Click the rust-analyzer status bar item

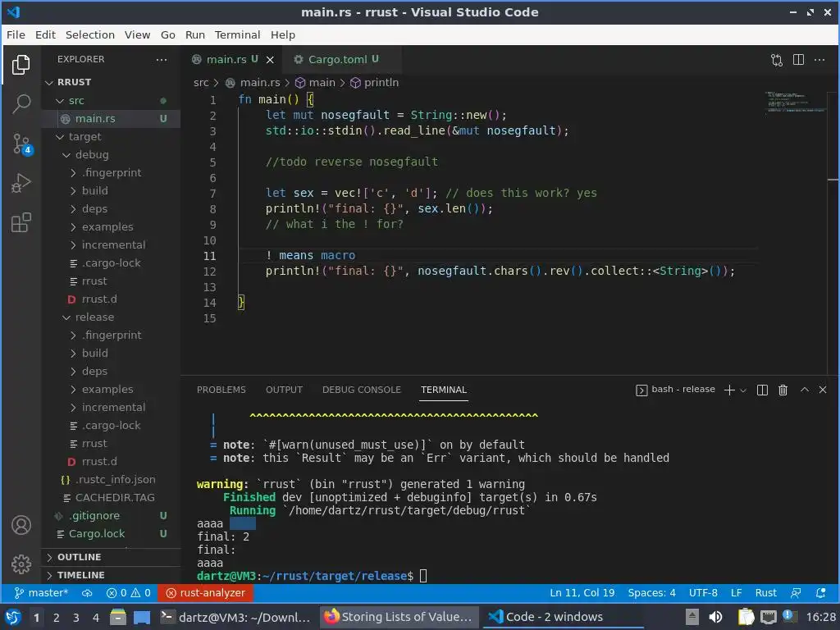click(206, 592)
